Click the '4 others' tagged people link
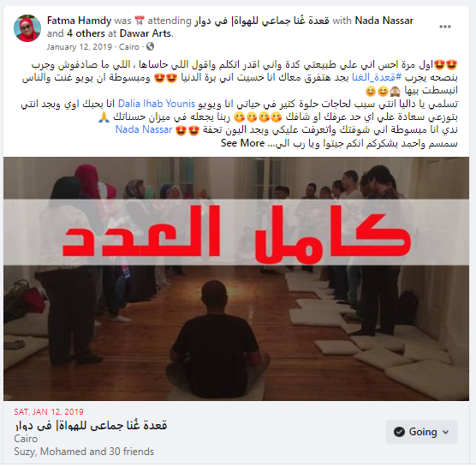 pyautogui.click(x=86, y=33)
